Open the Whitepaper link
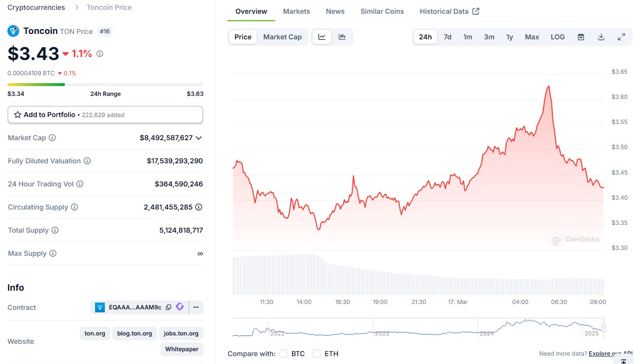This screenshot has width=638, height=364. (x=182, y=349)
